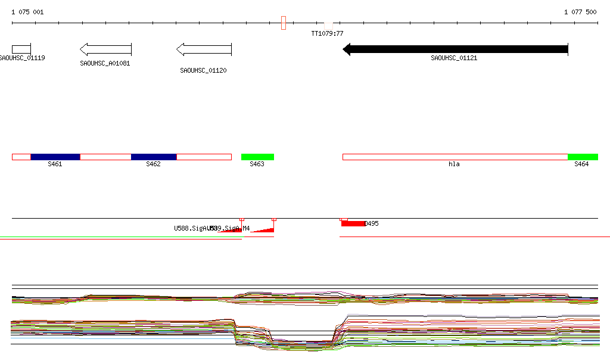Click the 1 077 500 end coordinate
The width and height of the screenshot is (610, 364).
580,12
